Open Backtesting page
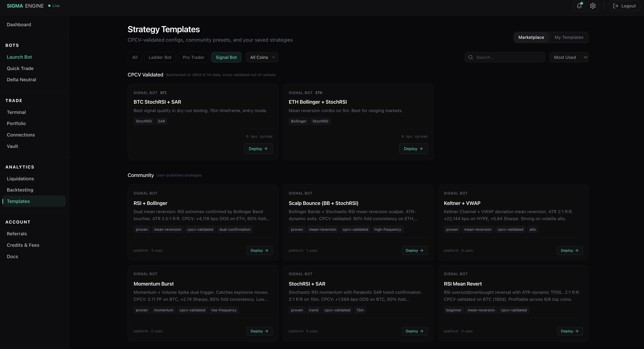Viewport: 644px width, 349px height. pyautogui.click(x=20, y=190)
